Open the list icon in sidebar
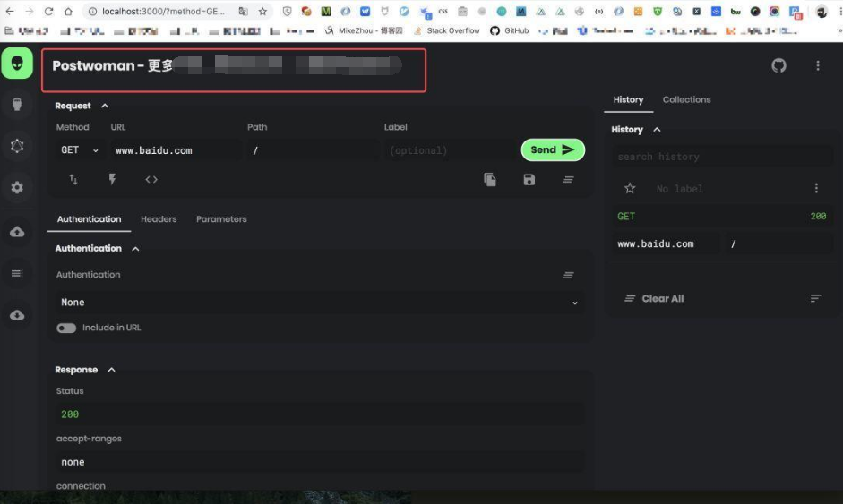The height and width of the screenshot is (504, 843). [17, 274]
